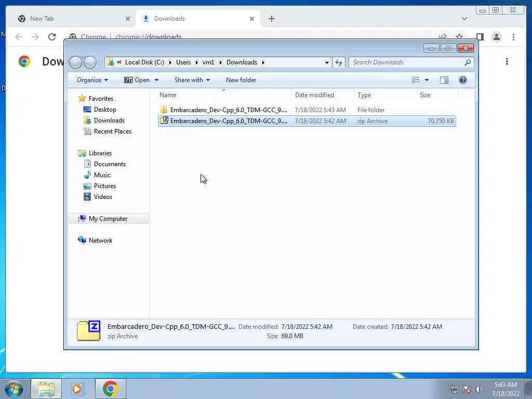Viewport: 532px width, 399px height.
Task: Select Downloads in Favorites sidebar
Action: (109, 121)
